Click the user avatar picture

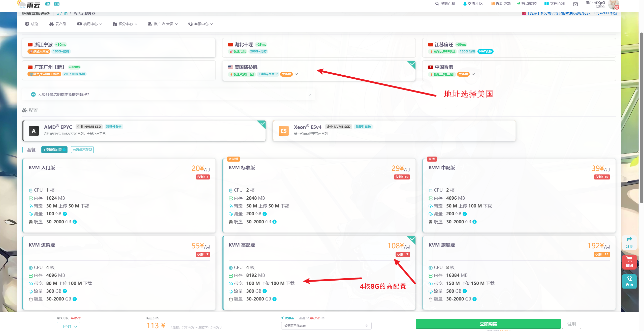pyautogui.click(x=613, y=4)
